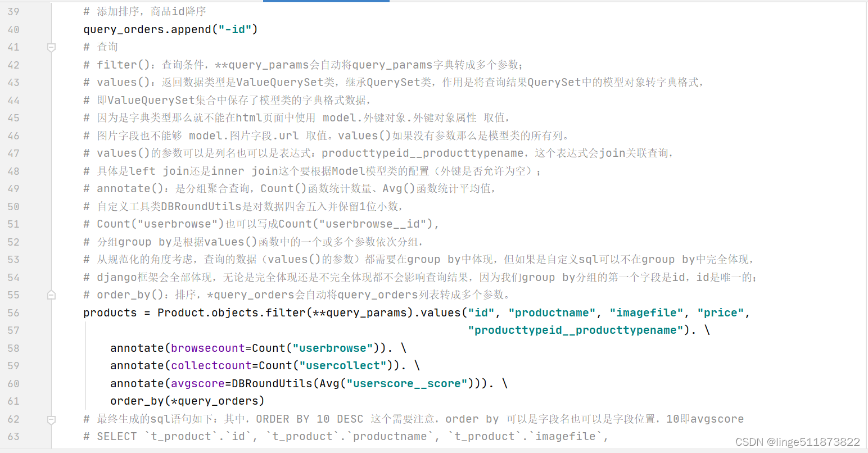Screen dimensions: 868x453
Task: Click Count("userbrowse__id") in line 51 comment
Action: pos(355,224)
